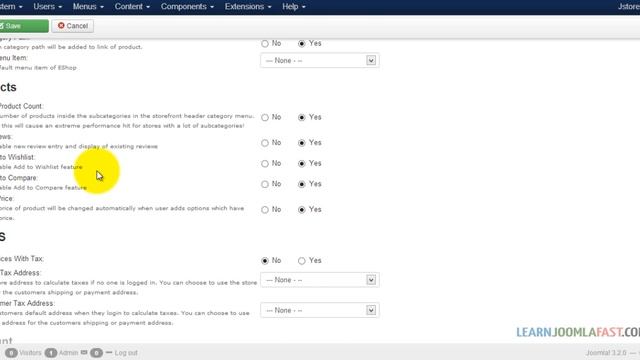Viewport: 640px width, 360px height.
Task: Click the Admin count badge
Action: coord(51,353)
